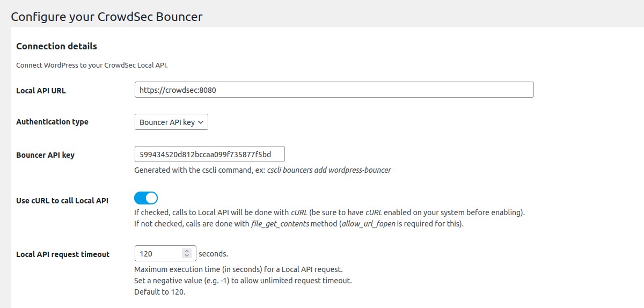This screenshot has width=644, height=308.
Task: Click the "seconds." unit text beside timeout
Action: [213, 253]
